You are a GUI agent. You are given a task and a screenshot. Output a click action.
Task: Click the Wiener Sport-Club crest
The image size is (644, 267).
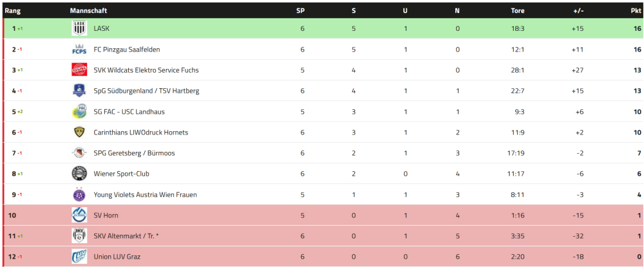79,174
